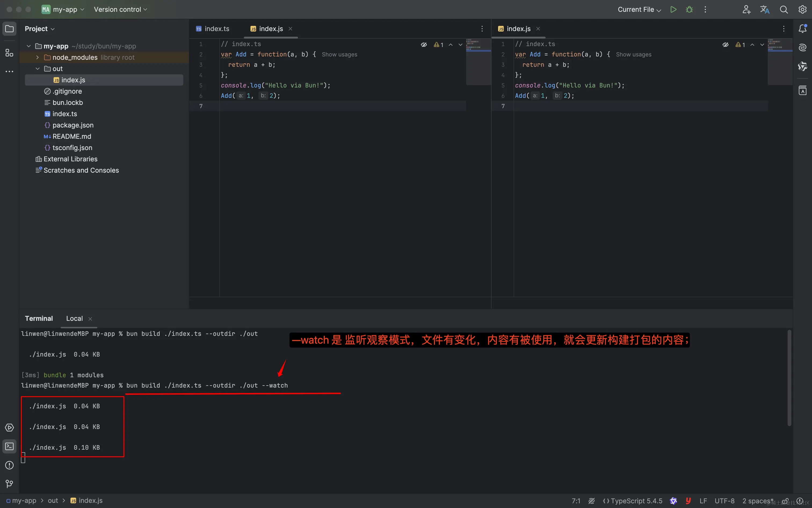812x508 pixels.
Task: Collapse the out folder
Action: [x=38, y=69]
